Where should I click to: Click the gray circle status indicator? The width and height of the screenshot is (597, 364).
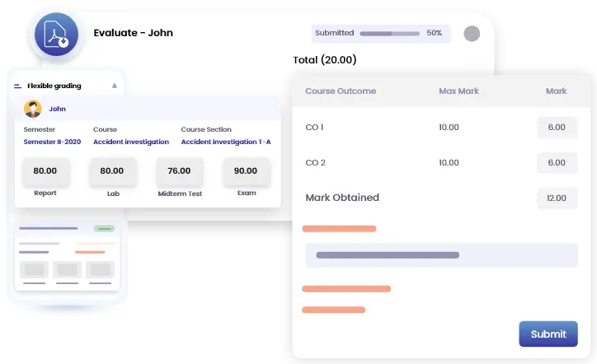click(x=472, y=34)
